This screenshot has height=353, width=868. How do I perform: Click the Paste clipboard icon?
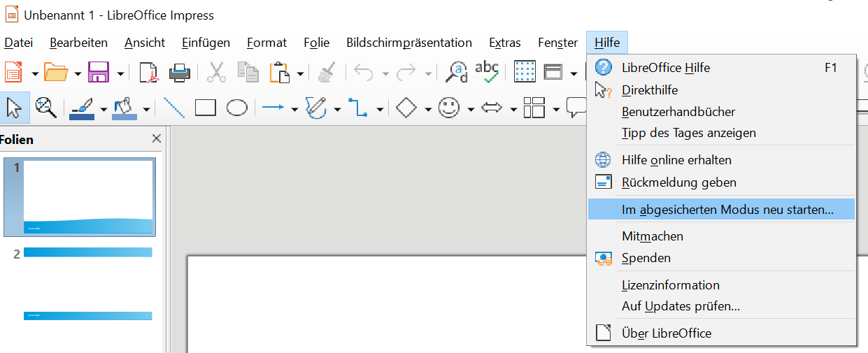(280, 72)
